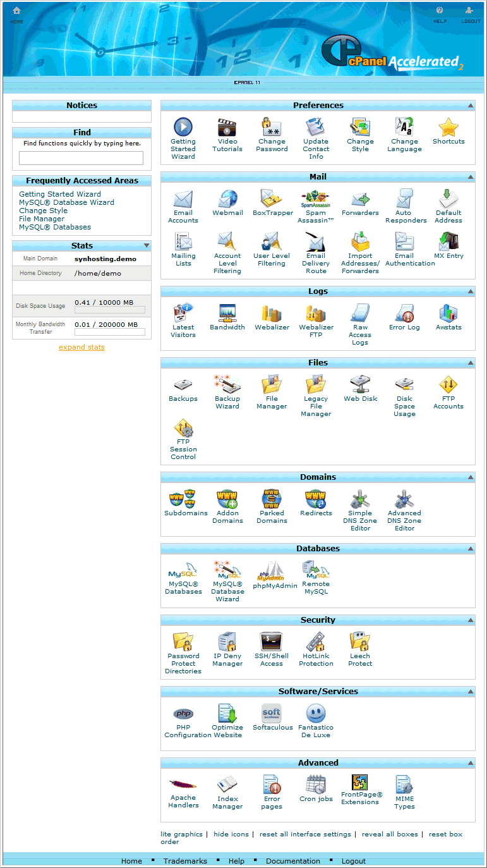Collapse the Preferences section
The image size is (487, 868).
471,106
